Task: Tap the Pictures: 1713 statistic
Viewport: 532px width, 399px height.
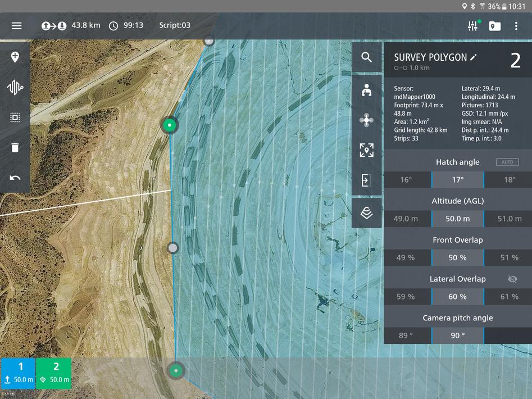Action: pos(480,105)
